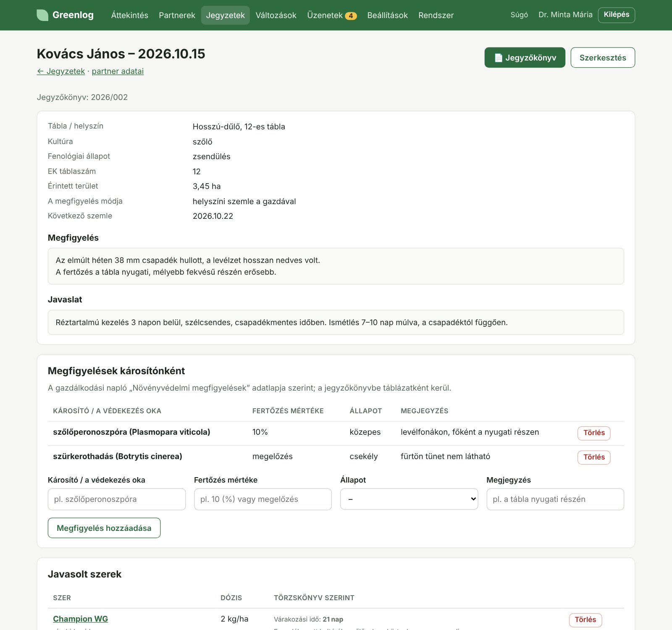Open the Súgó help link
The height and width of the screenshot is (630, 672).
pos(519,15)
